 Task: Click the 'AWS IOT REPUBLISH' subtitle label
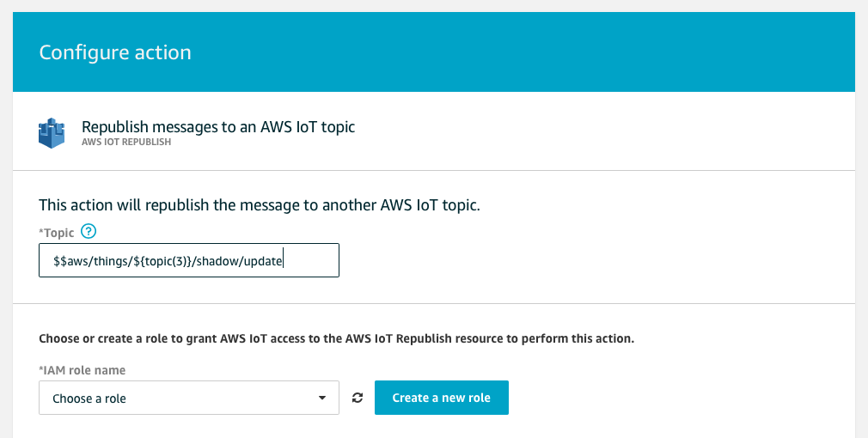tap(125, 143)
